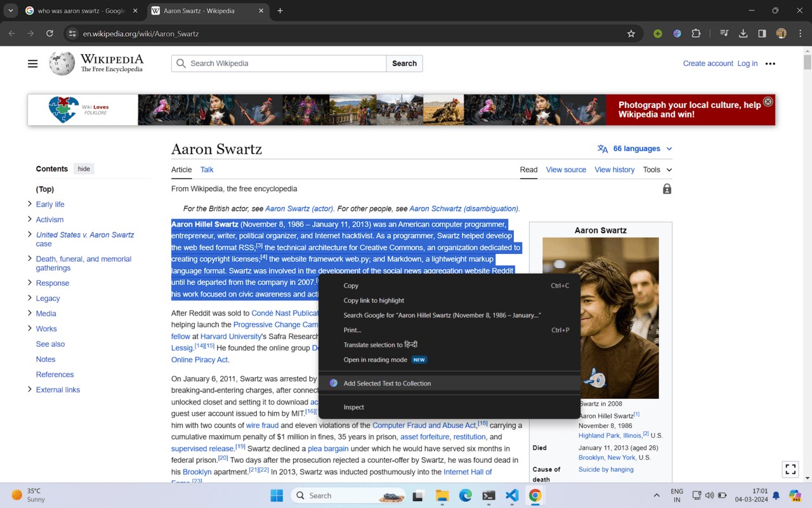Open the View source tab

(566, 170)
